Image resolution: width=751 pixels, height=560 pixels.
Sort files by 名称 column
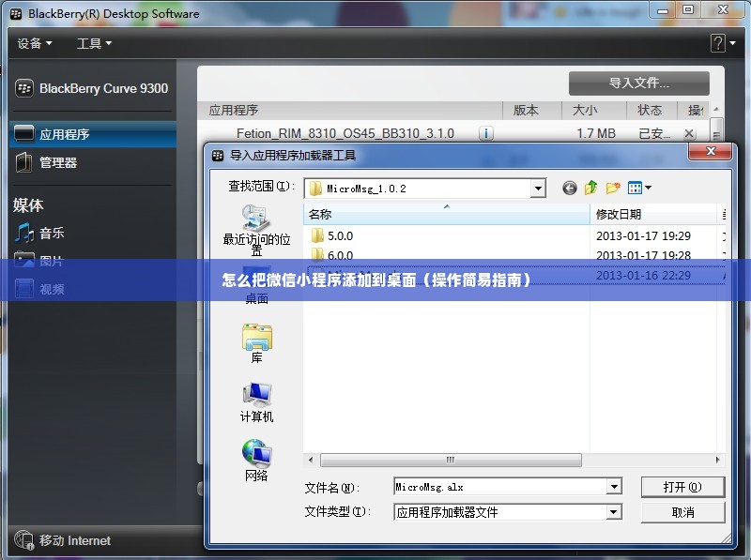pyautogui.click(x=447, y=215)
